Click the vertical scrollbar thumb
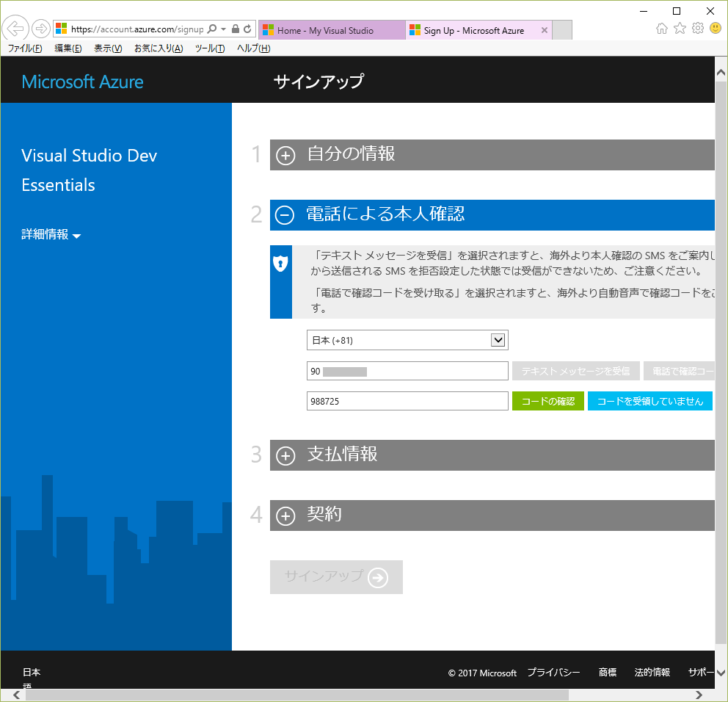This screenshot has height=702, width=728. 721,363
